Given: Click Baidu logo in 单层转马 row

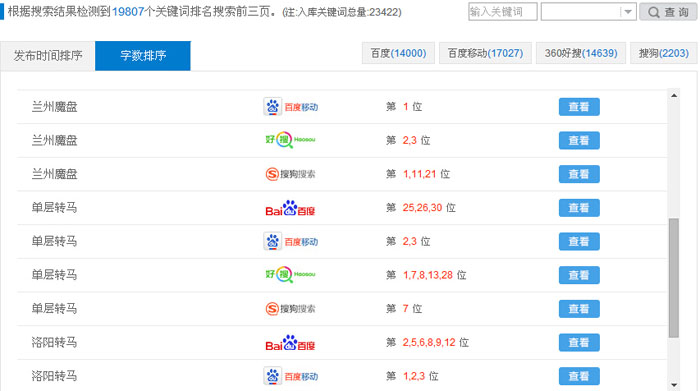Looking at the screenshot, I should [290, 208].
